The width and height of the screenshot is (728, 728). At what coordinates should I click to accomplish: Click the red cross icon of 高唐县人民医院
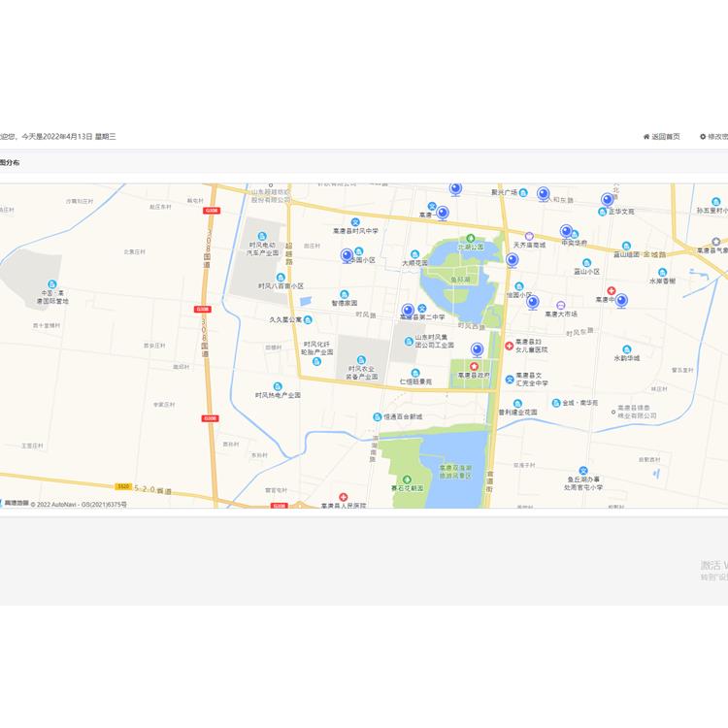(343, 497)
